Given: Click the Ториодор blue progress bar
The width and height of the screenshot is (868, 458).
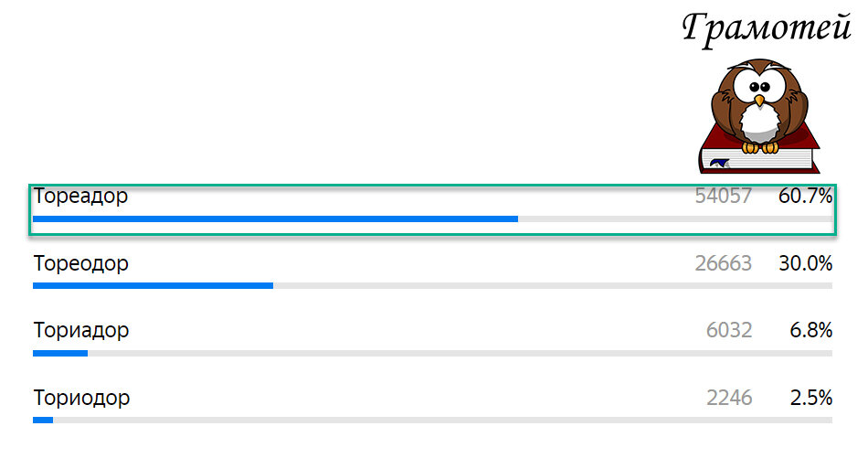Looking at the screenshot, I should (43, 421).
